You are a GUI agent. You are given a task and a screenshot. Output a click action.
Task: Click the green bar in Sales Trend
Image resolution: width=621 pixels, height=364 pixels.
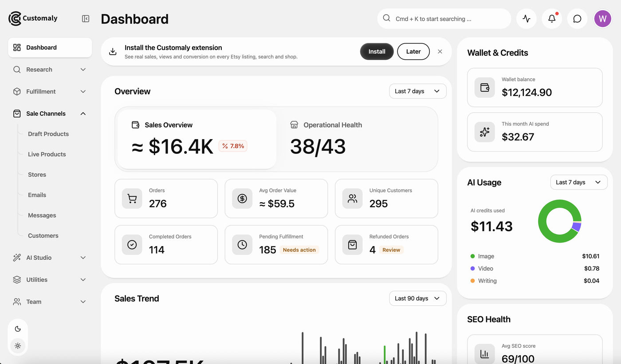pyautogui.click(x=385, y=355)
